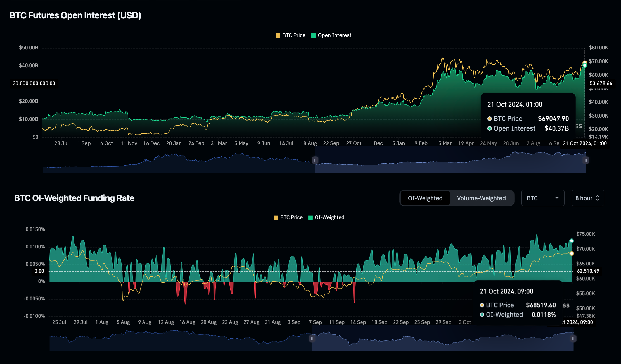
Task: Click the 21 Oct 2024, 01:00 tooltip header
Action: pyautogui.click(x=515, y=104)
